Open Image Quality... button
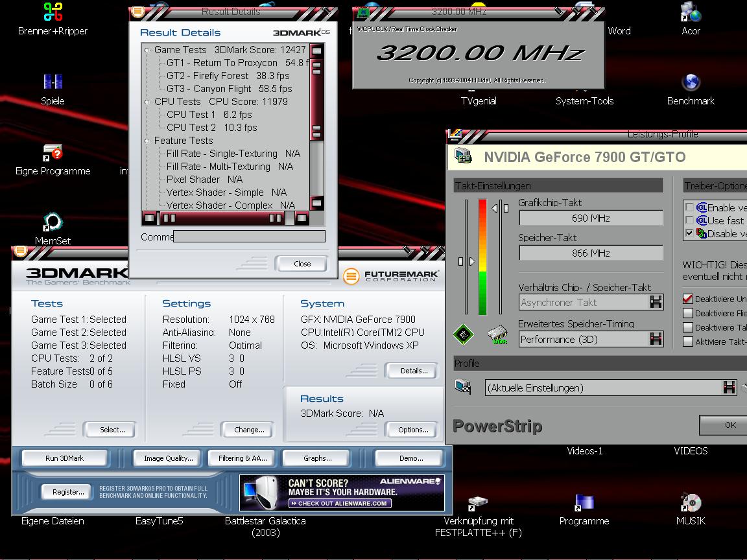 168,458
